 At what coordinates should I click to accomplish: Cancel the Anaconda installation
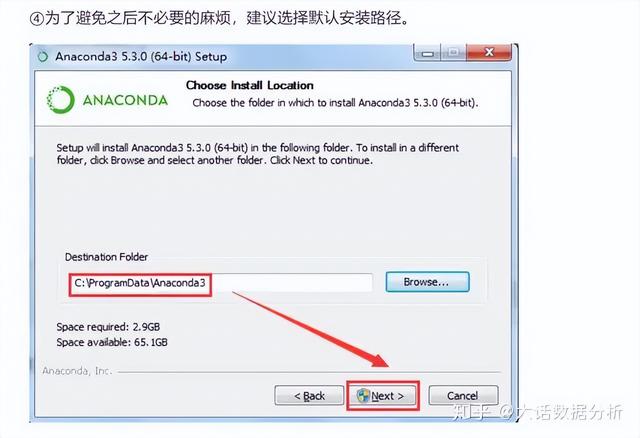(463, 396)
